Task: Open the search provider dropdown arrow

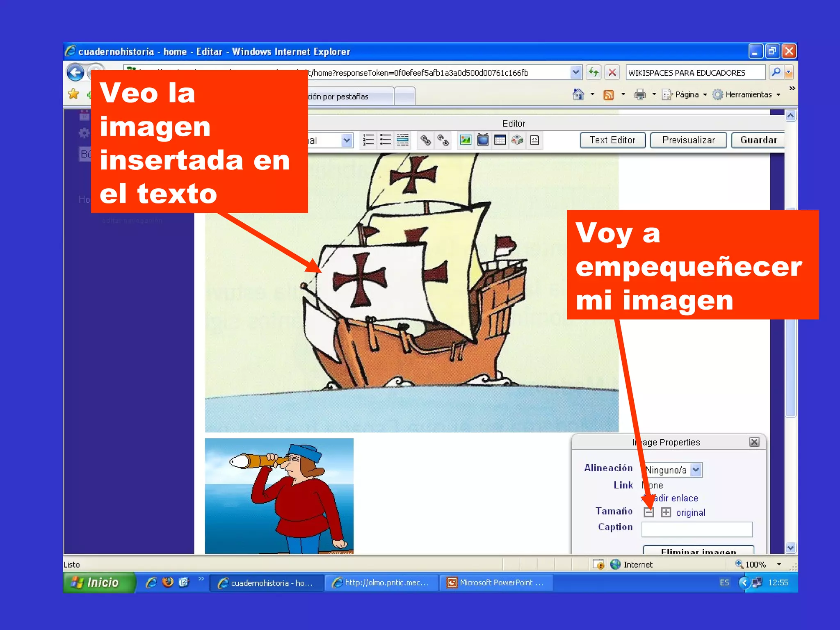Action: pyautogui.click(x=788, y=72)
